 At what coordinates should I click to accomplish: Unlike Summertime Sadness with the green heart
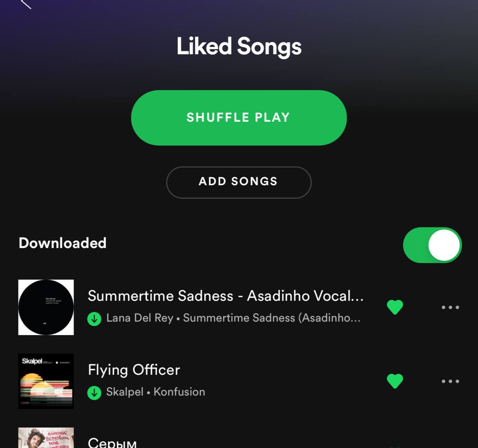pos(395,307)
